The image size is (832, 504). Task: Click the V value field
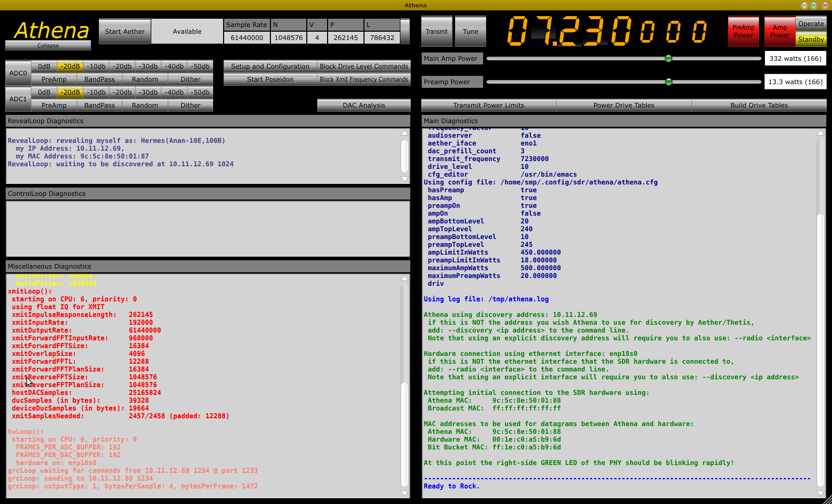point(317,38)
